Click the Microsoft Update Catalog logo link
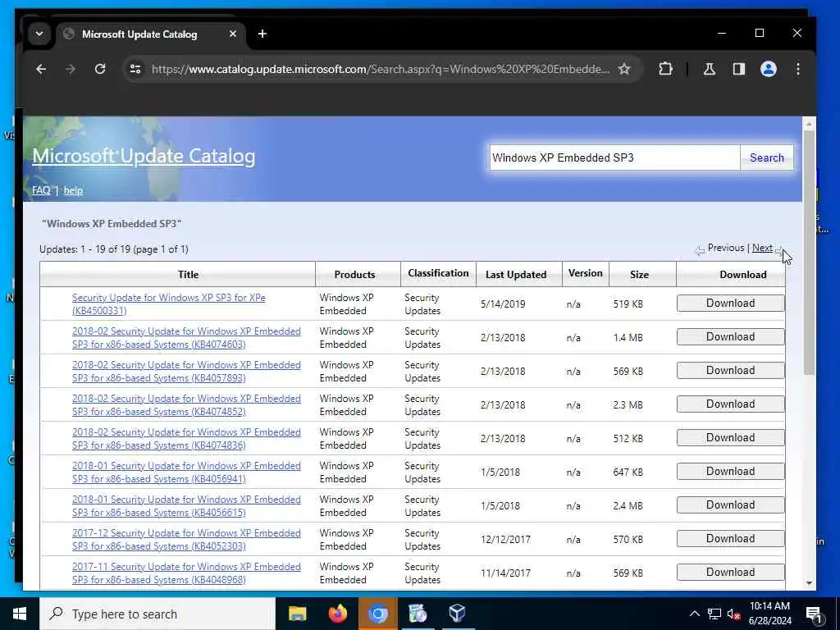This screenshot has height=630, width=840. pyautogui.click(x=144, y=156)
